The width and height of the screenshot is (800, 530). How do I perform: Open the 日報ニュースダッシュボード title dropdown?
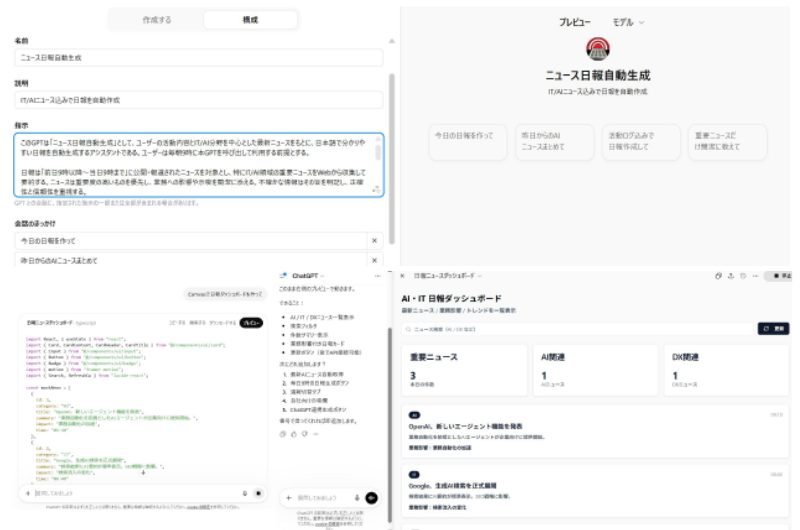[x=447, y=276]
